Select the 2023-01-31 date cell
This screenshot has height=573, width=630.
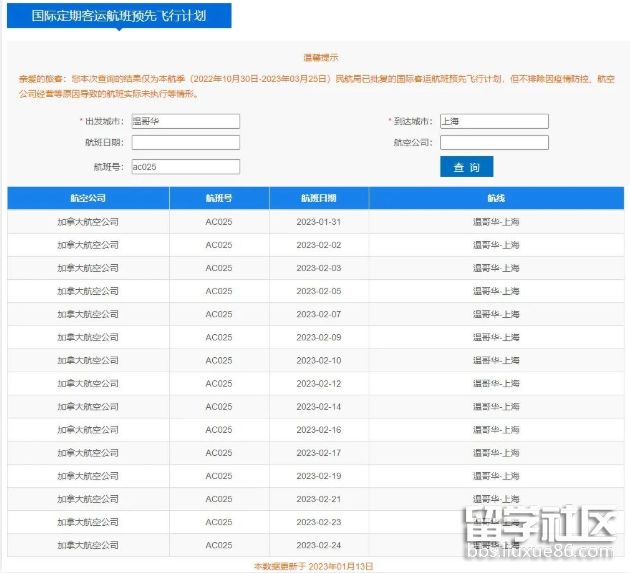318,222
